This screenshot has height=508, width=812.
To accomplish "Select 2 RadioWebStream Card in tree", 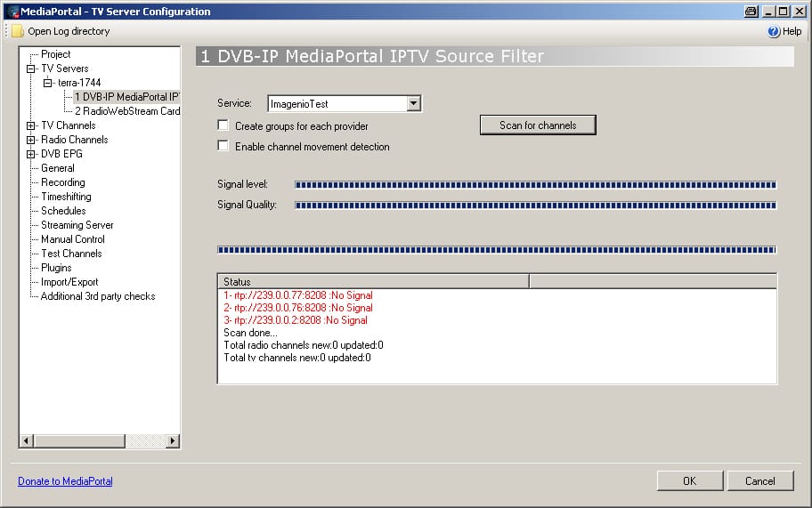I will [x=127, y=111].
